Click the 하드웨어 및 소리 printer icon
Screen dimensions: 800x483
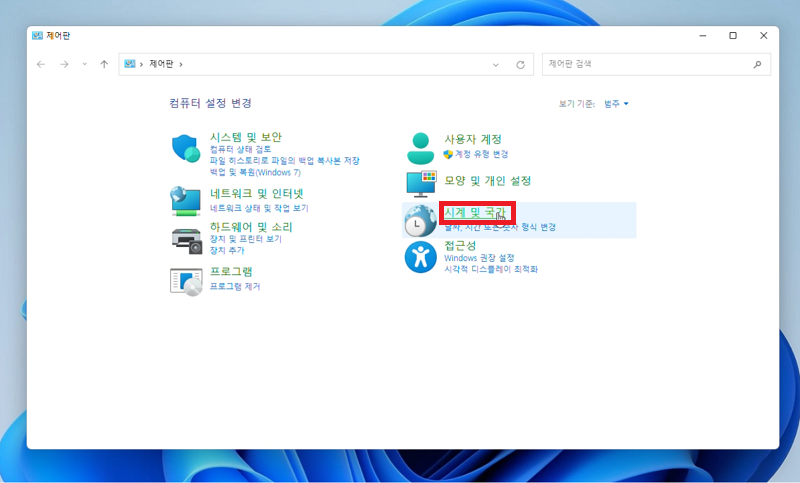[x=187, y=241]
